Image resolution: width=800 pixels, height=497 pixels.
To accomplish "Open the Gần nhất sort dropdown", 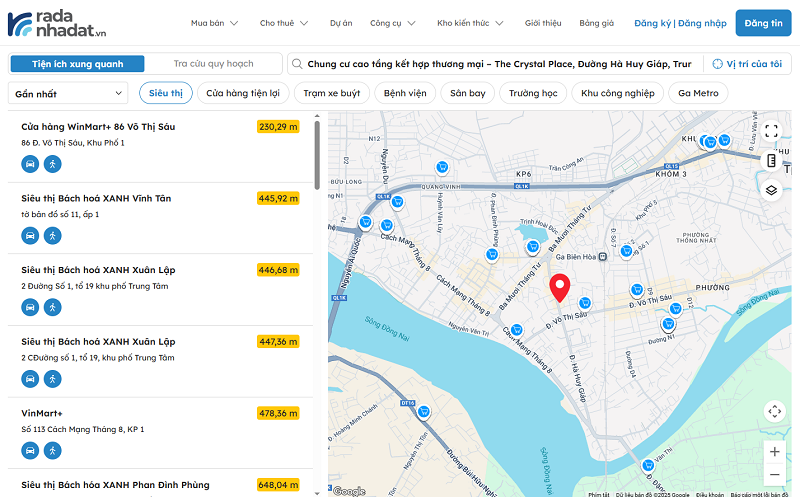I will click(68, 93).
